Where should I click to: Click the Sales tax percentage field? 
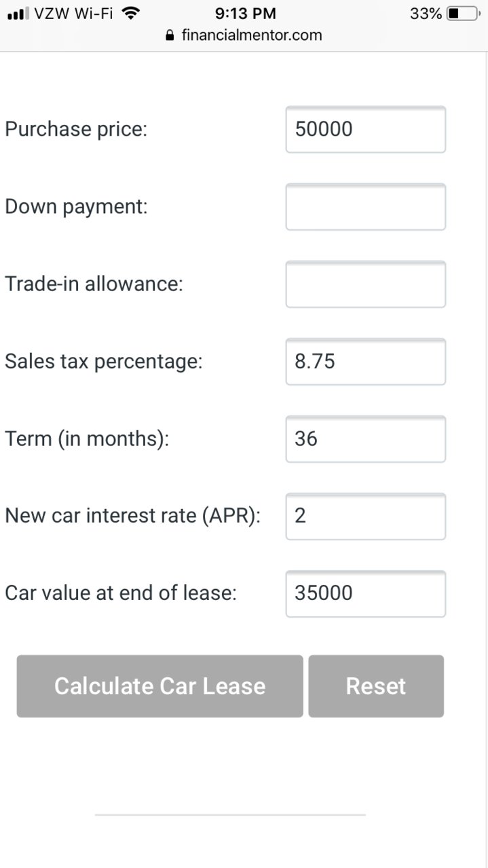[366, 361]
